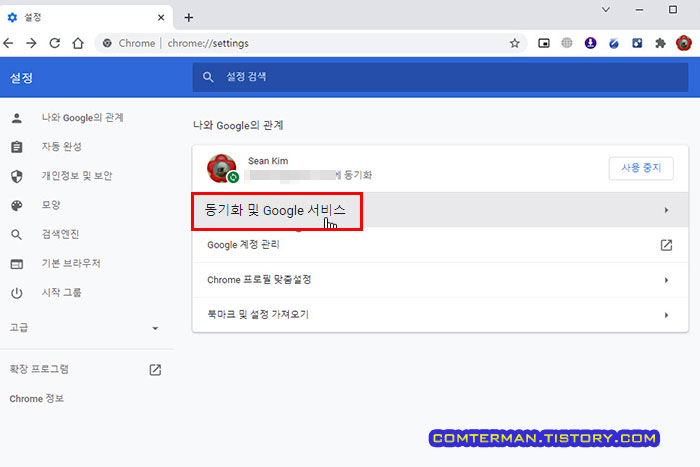Image resolution: width=700 pixels, height=467 pixels.
Task: Click arrow next to Chrome 프로필 맞춤설정
Action: click(x=666, y=280)
